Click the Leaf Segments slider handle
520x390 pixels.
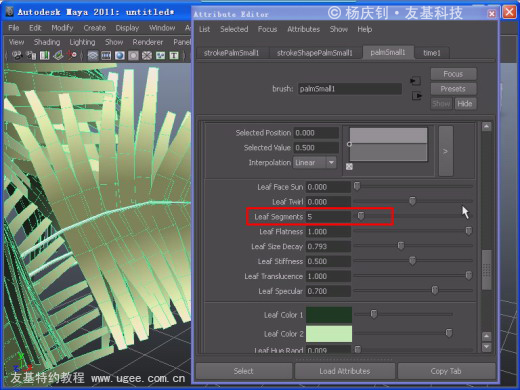(361, 216)
